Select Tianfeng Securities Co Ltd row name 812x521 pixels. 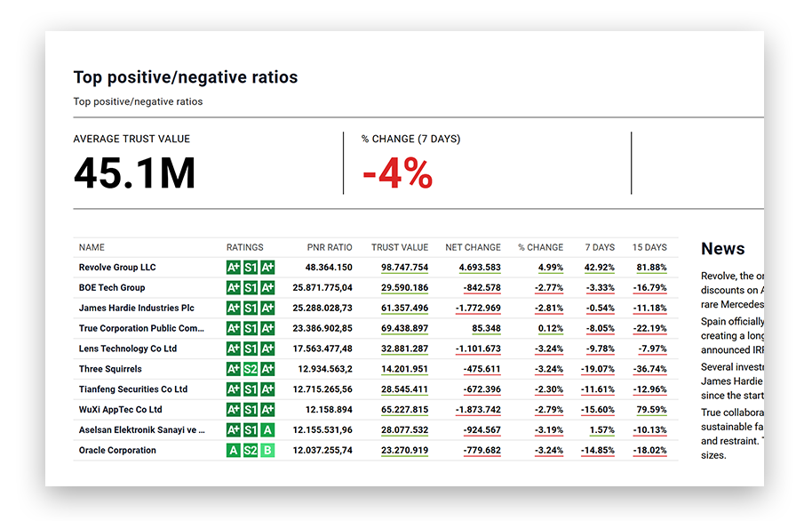(133, 389)
